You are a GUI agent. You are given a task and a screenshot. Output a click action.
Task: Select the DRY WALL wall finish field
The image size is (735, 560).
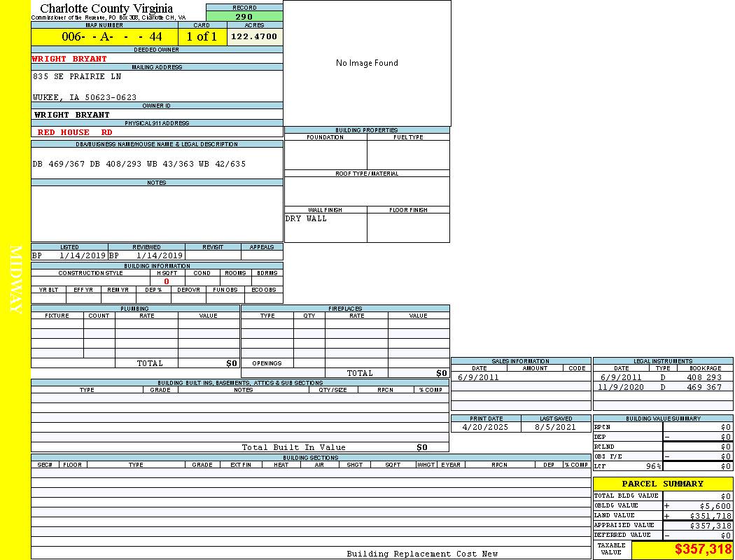coord(307,218)
